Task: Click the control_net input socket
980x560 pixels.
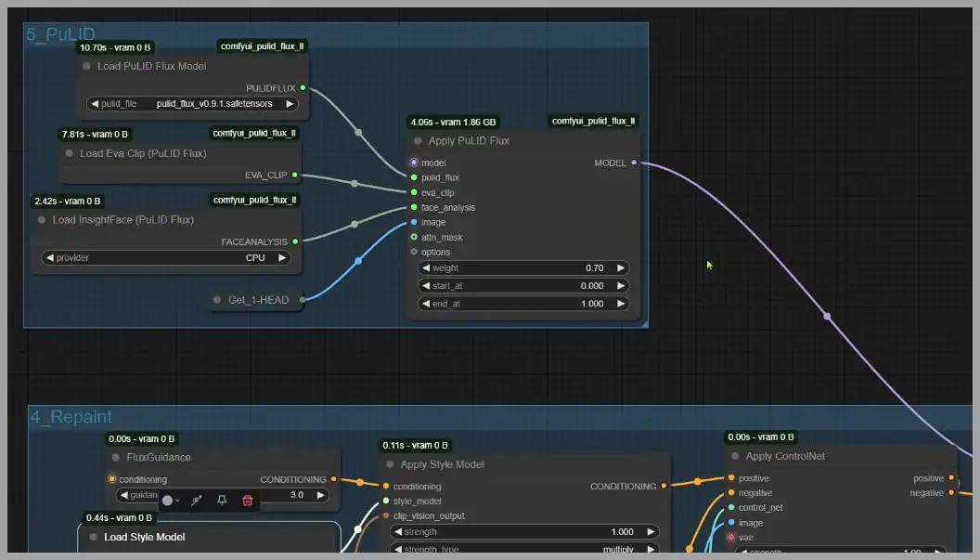Action: [731, 507]
